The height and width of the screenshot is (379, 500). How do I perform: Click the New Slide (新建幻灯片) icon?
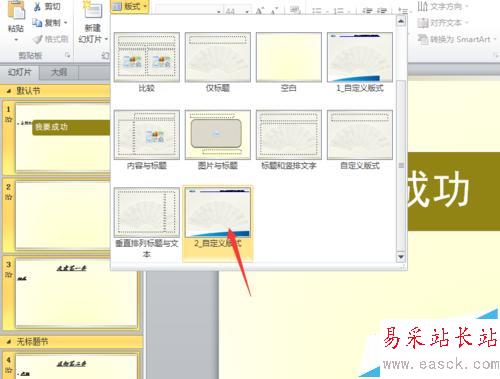[93, 10]
